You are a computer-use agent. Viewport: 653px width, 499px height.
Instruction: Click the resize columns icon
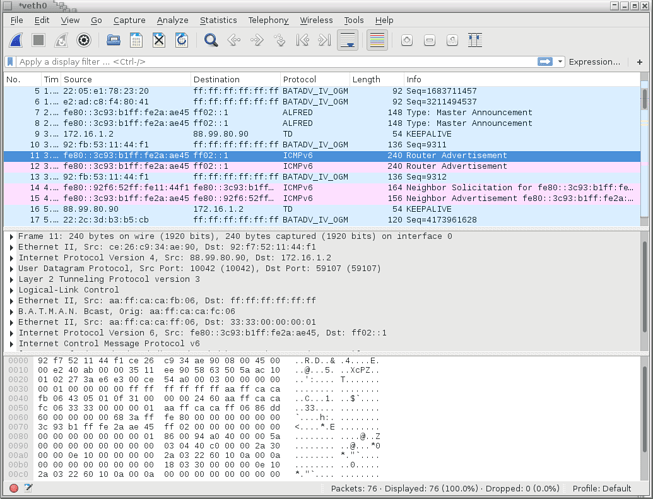(475, 40)
